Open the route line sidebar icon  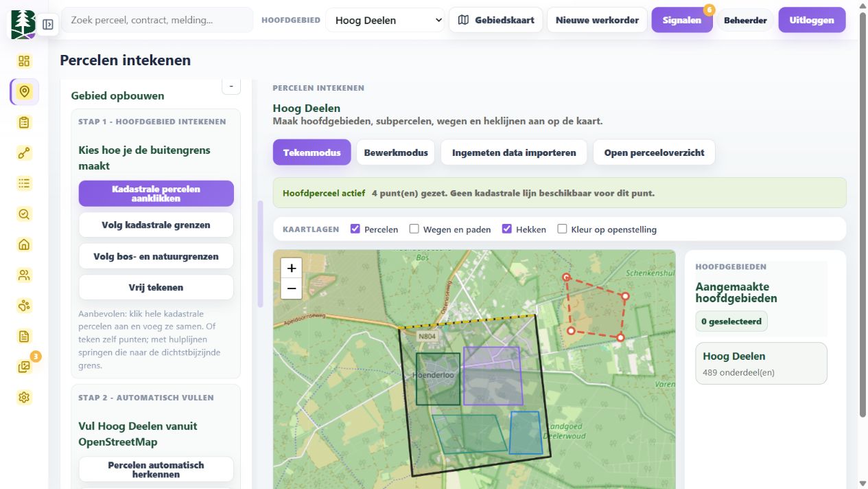[x=25, y=152]
